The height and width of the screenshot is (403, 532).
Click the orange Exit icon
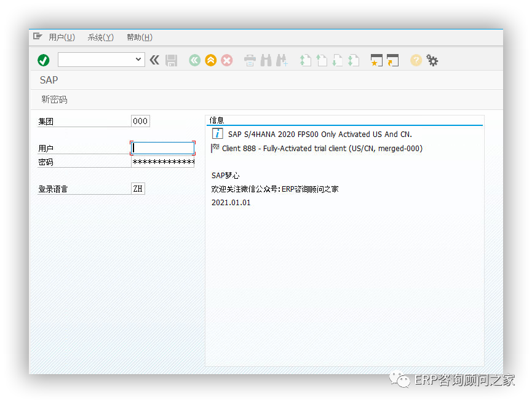[x=211, y=60]
